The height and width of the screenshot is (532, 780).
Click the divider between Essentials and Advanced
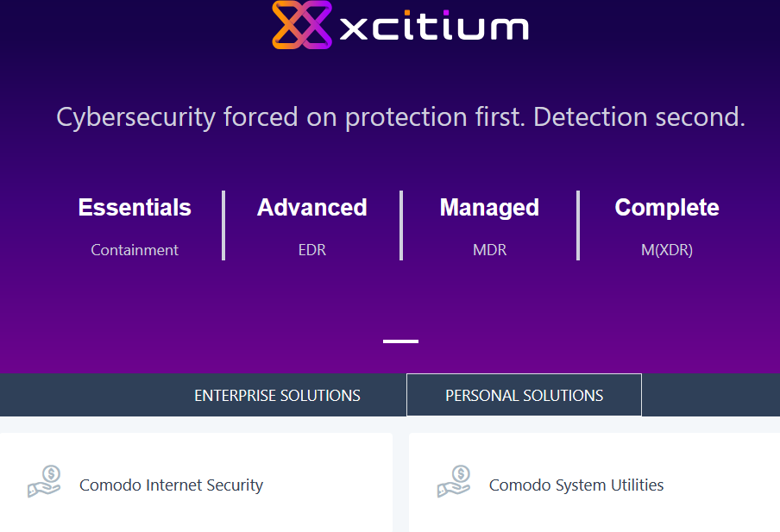point(223,225)
